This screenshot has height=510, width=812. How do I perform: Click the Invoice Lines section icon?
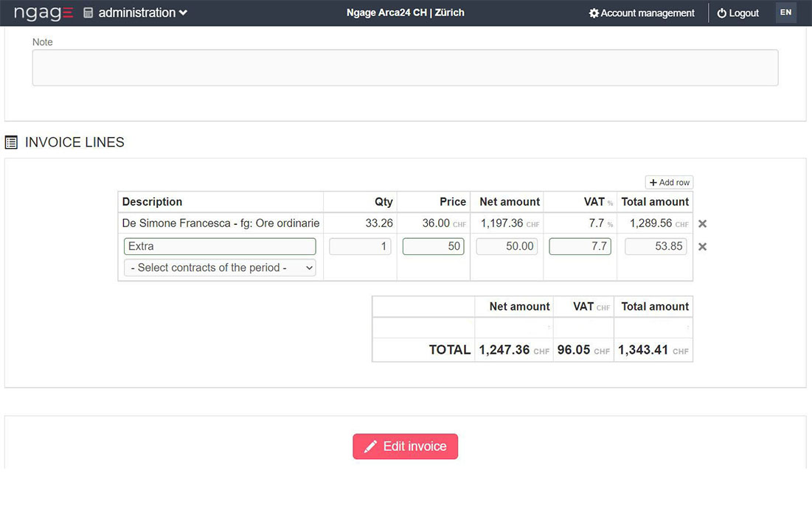point(11,142)
